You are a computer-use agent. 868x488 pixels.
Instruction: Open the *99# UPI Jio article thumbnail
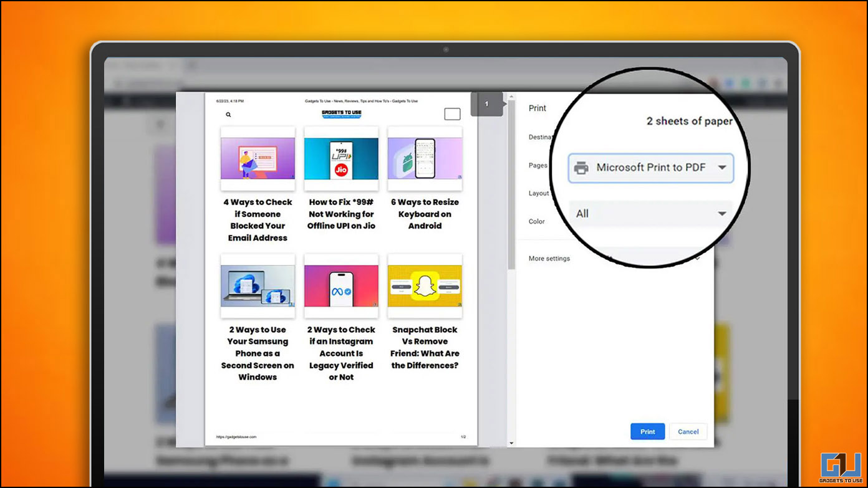[x=341, y=159]
